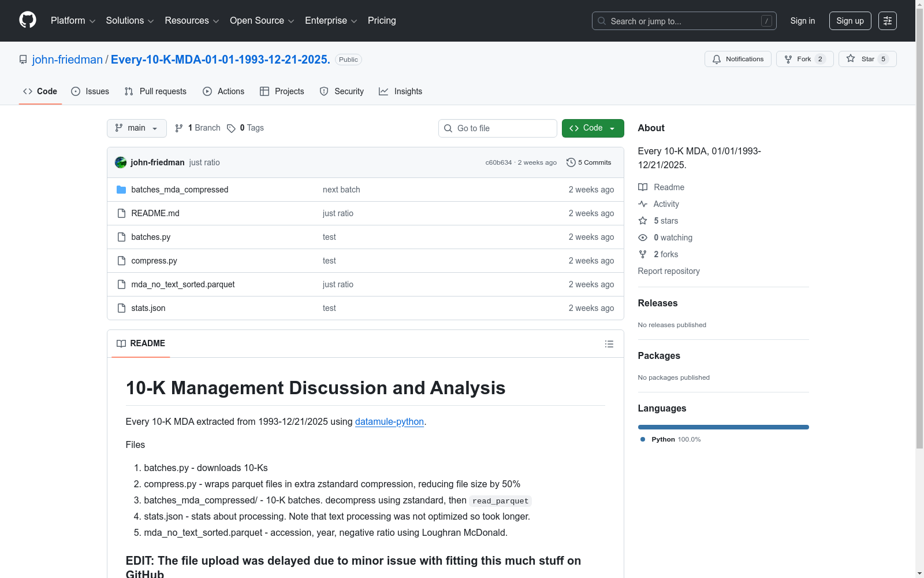Expand the Enterprise menu
This screenshot has height=578, width=924.
(x=331, y=21)
